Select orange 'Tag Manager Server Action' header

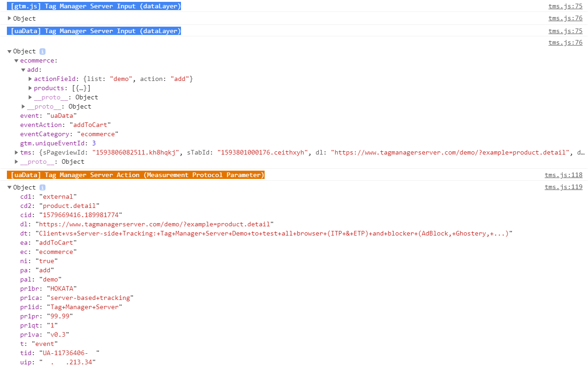(136, 175)
